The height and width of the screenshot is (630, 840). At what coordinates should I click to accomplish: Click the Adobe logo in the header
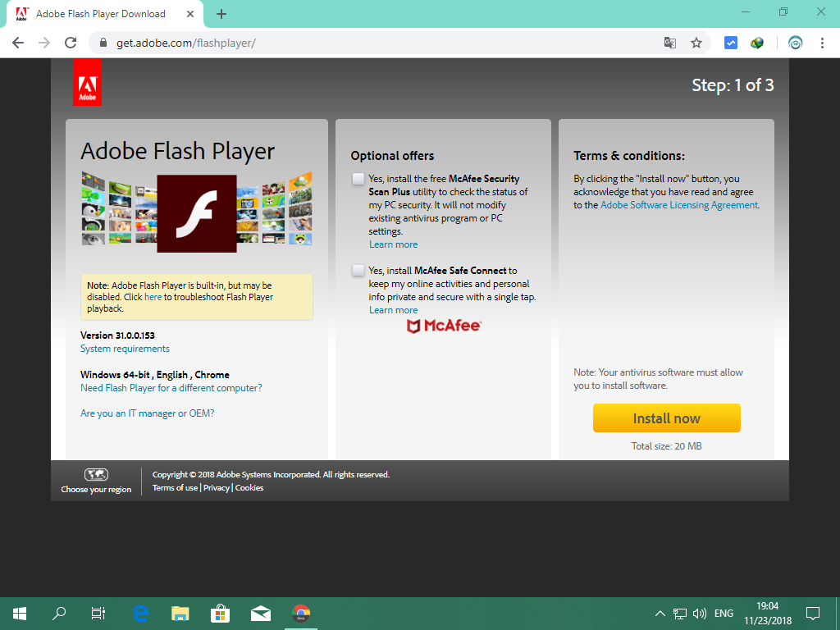tap(87, 82)
